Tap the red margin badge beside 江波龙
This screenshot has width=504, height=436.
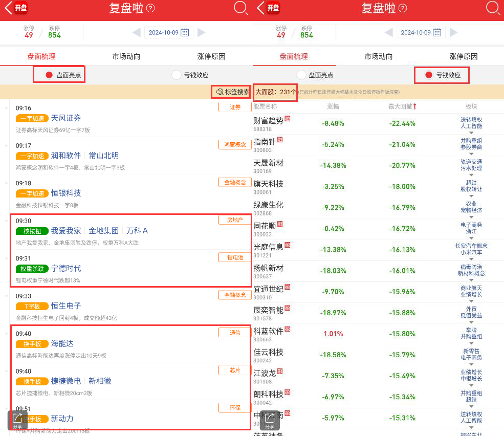[x=280, y=371]
